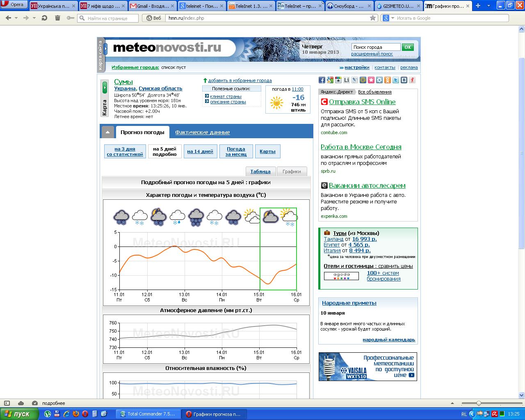Expand the Google search engine dropdown
The image size is (525, 420).
[x=393, y=18]
